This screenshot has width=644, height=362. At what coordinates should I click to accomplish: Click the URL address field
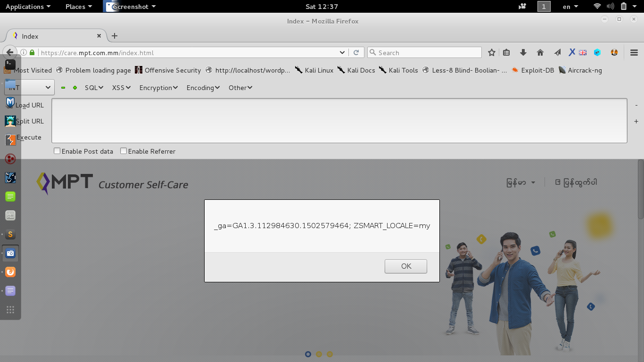[189, 52]
